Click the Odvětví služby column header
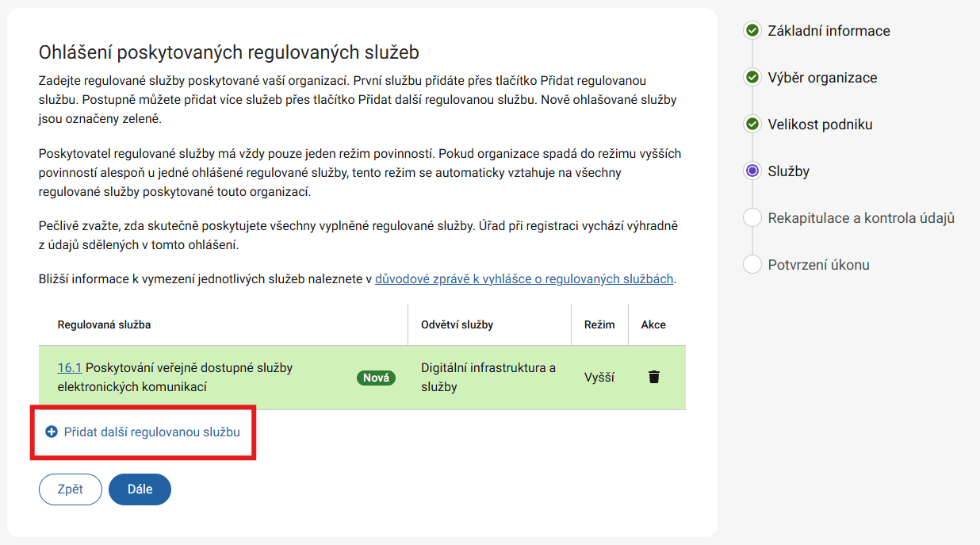The width and height of the screenshot is (980, 545). pyautogui.click(x=457, y=324)
